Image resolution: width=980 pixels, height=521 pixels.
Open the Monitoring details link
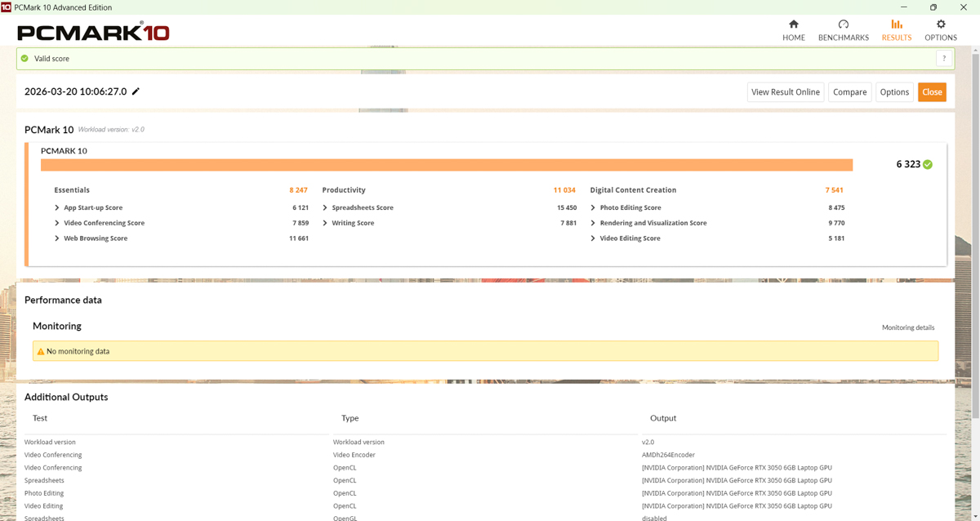tap(907, 327)
